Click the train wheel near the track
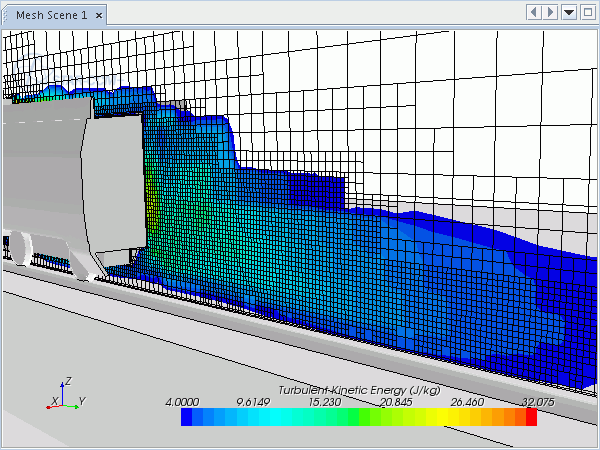This screenshot has width=600, height=450. click(x=18, y=248)
